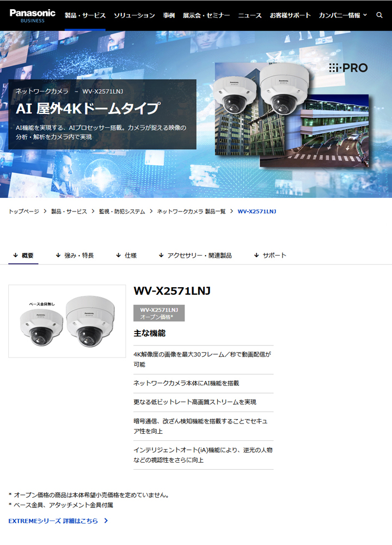This screenshot has width=392, height=545.
Task: Click インテリジェントオート(iA)機能 feature text
Action: tap(203, 455)
